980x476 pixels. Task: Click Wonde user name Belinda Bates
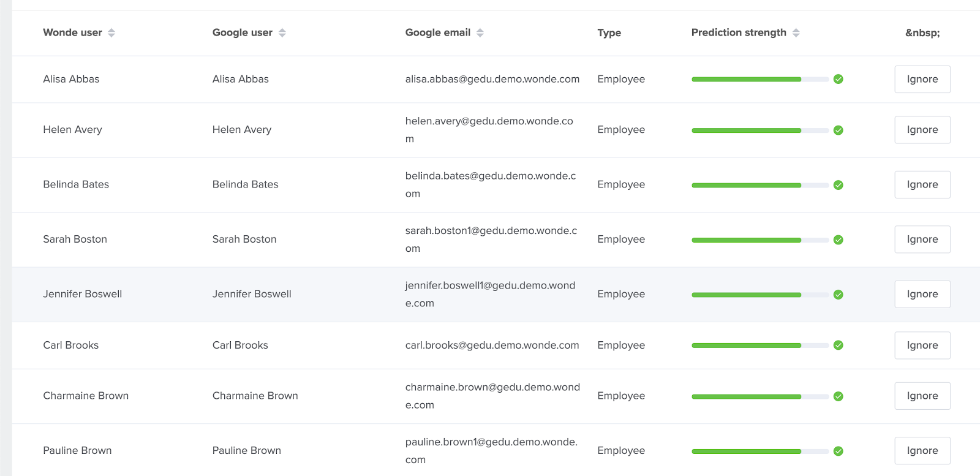pyautogui.click(x=76, y=184)
